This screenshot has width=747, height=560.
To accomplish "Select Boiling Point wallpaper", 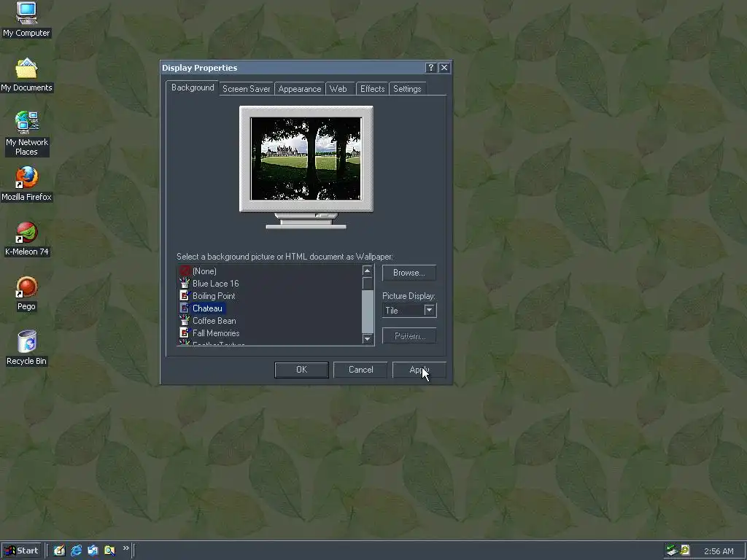I will coord(214,296).
